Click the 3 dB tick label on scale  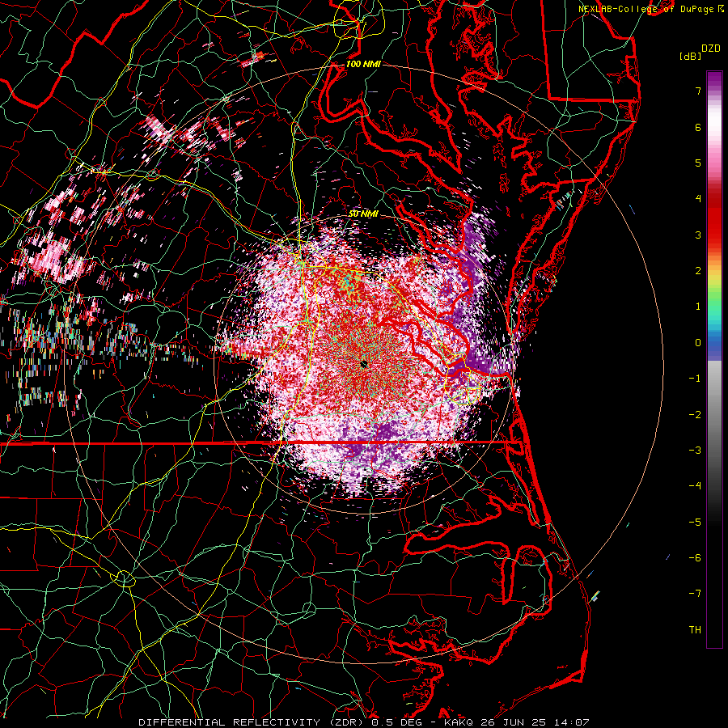point(698,235)
